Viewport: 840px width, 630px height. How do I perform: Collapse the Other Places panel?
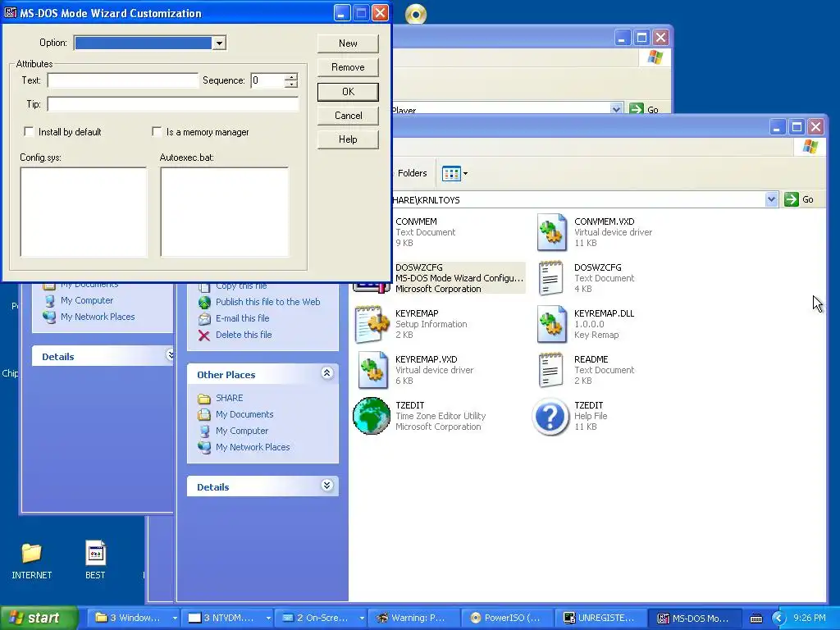pyautogui.click(x=326, y=373)
